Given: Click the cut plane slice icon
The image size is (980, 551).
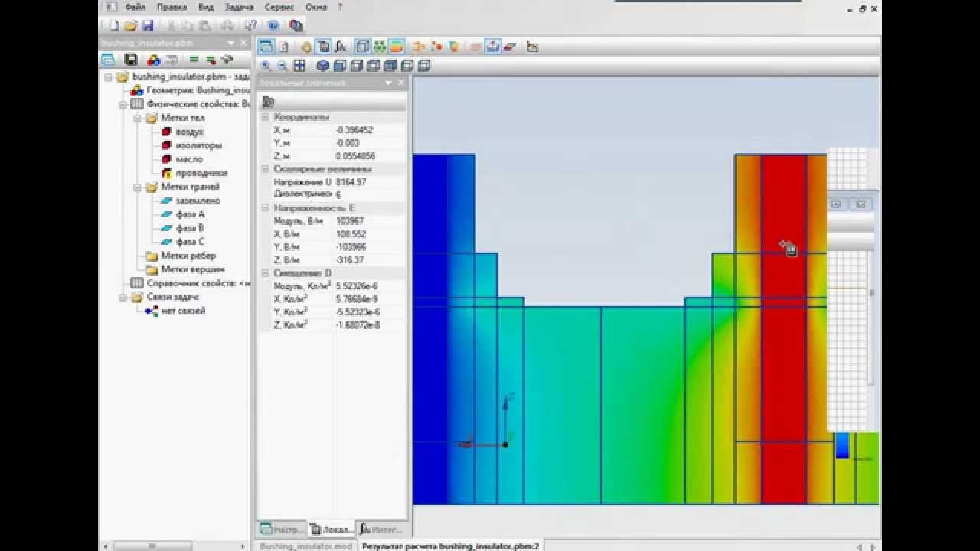Looking at the screenshot, I should [510, 47].
